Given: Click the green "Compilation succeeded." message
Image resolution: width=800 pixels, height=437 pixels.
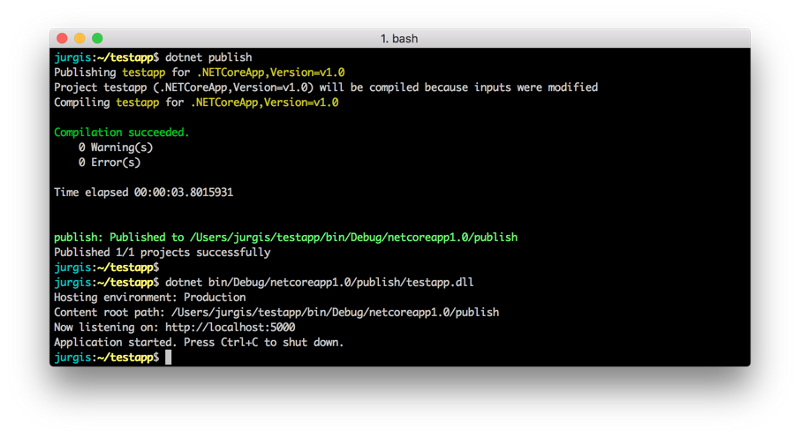Looking at the screenshot, I should click(121, 132).
